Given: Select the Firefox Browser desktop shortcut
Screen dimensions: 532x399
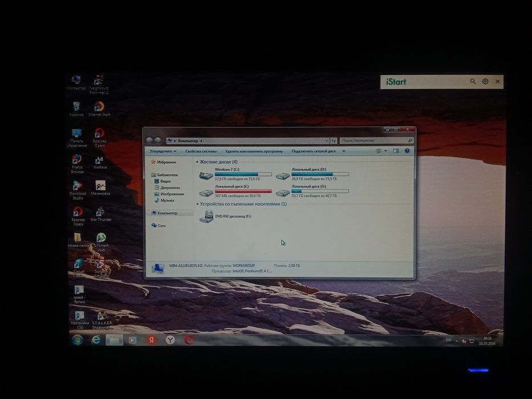Looking at the screenshot, I should click(x=77, y=164).
